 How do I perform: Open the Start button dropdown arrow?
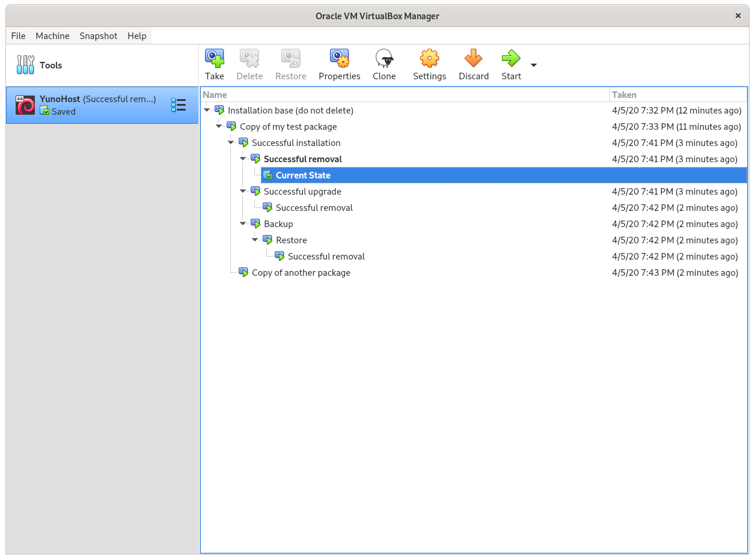coord(533,65)
